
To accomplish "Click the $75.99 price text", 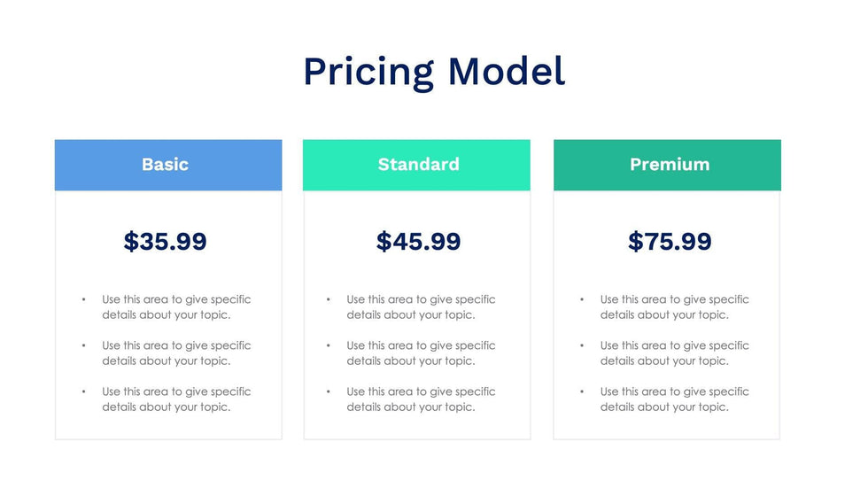I will (x=670, y=241).
